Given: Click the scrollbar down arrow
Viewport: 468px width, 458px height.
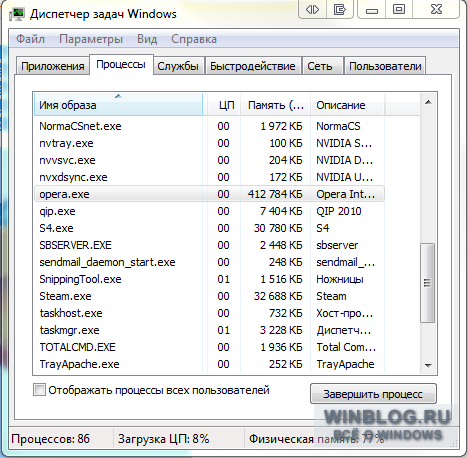Looking at the screenshot, I should [428, 365].
